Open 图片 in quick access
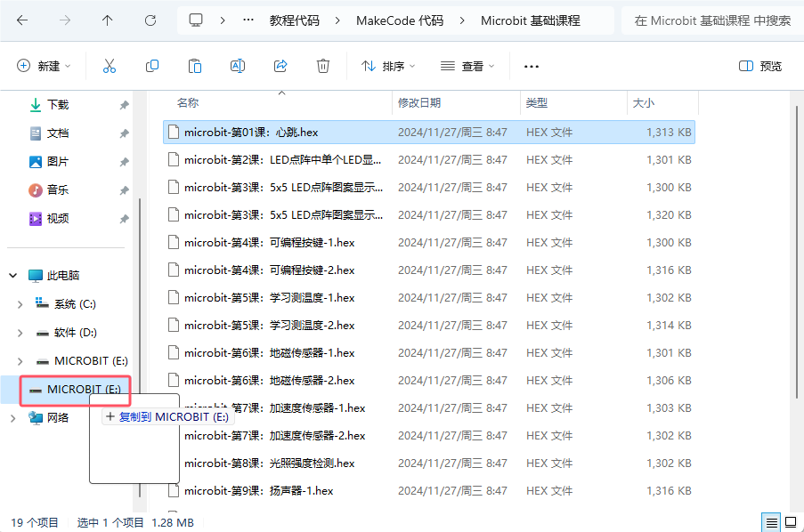Screen dimensions: 804x532 tap(57, 161)
